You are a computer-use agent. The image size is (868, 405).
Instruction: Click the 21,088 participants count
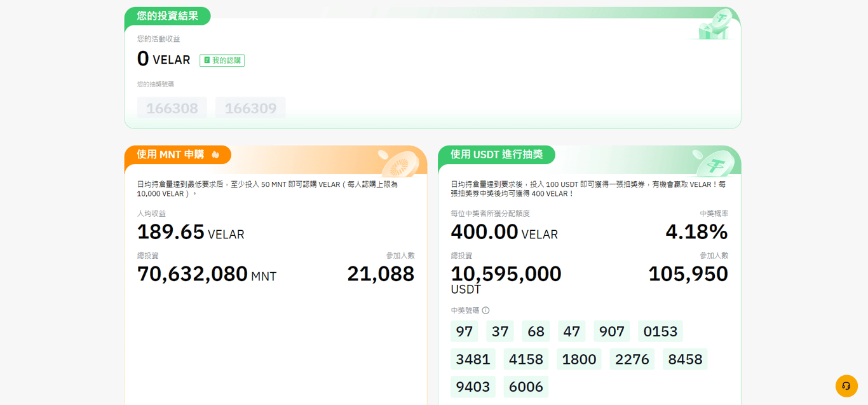[x=381, y=274]
